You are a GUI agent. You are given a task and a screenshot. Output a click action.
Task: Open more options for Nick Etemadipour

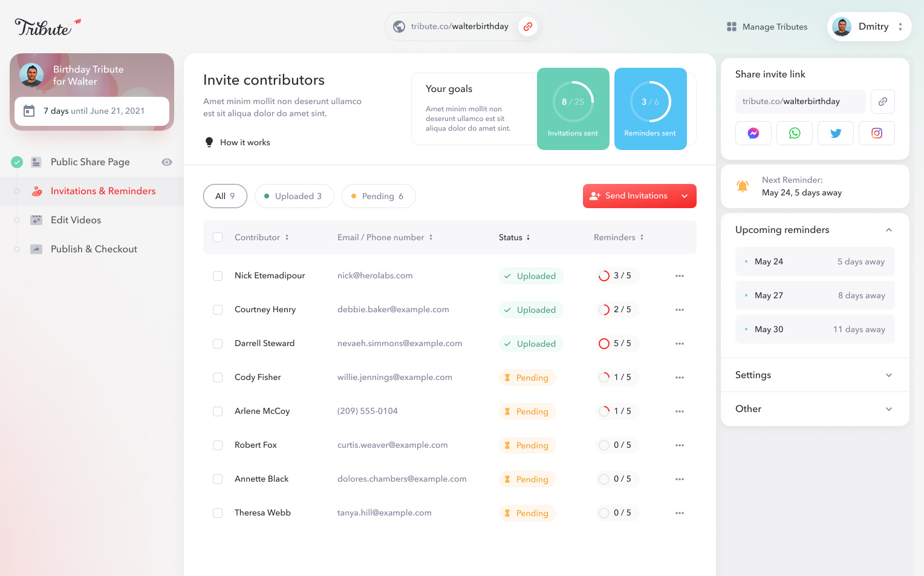pyautogui.click(x=680, y=276)
